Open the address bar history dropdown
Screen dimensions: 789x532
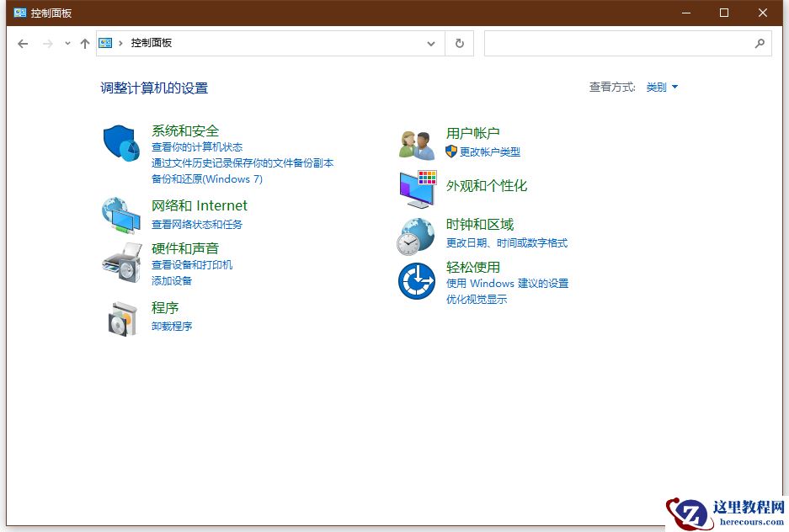click(x=430, y=43)
